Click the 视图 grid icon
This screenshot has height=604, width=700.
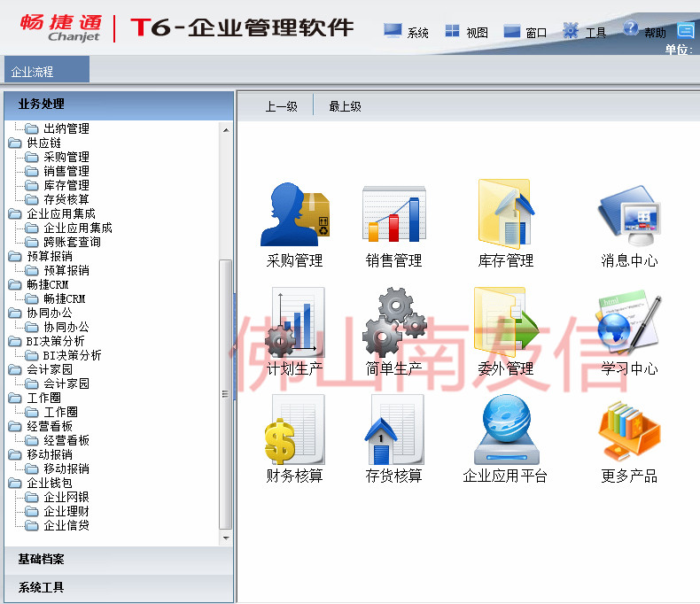[x=452, y=30]
